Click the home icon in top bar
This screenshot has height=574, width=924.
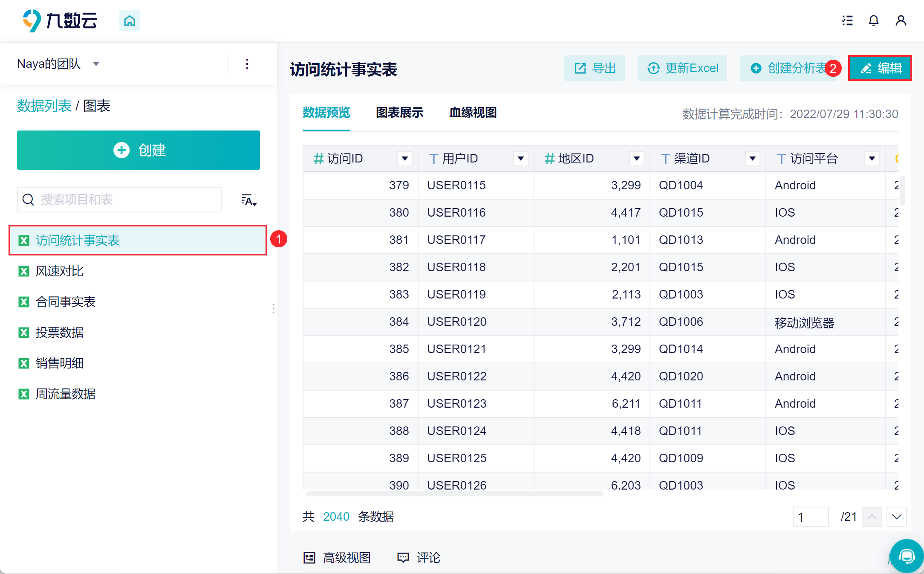(130, 20)
